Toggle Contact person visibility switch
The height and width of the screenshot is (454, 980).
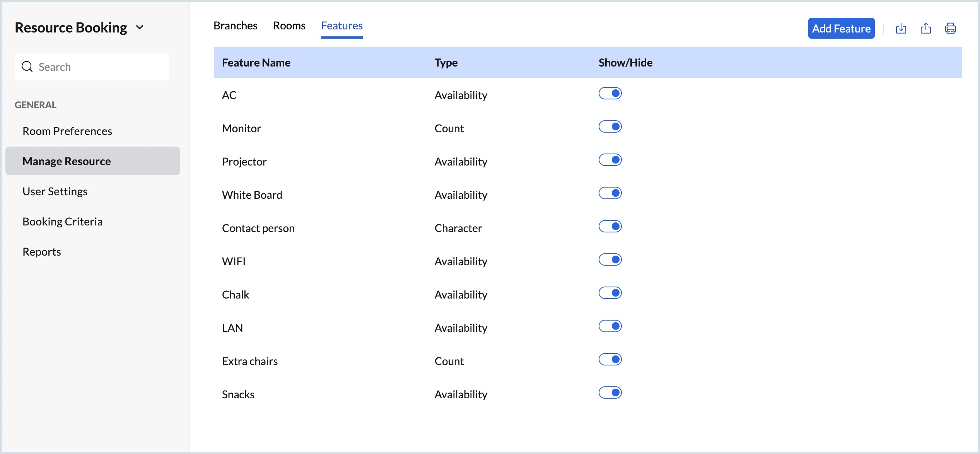[610, 226]
